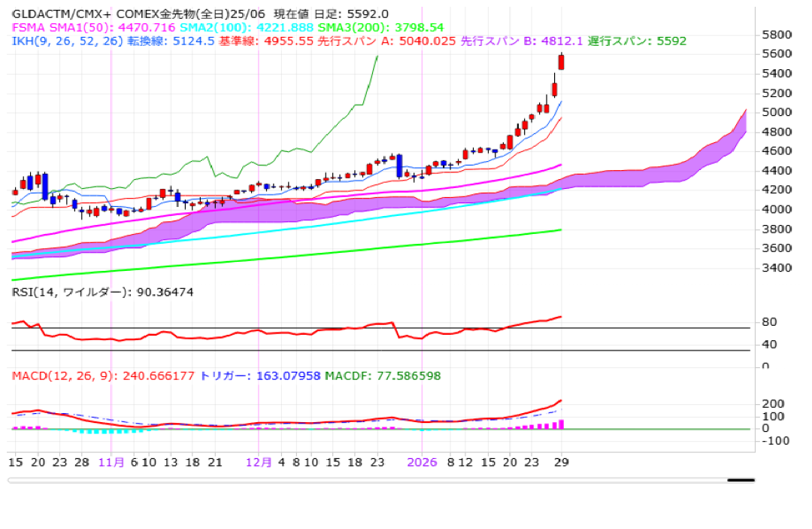Image resolution: width=812 pixels, height=529 pixels.
Task: Click the large blue candlestick in late December
Action: pos(399,165)
